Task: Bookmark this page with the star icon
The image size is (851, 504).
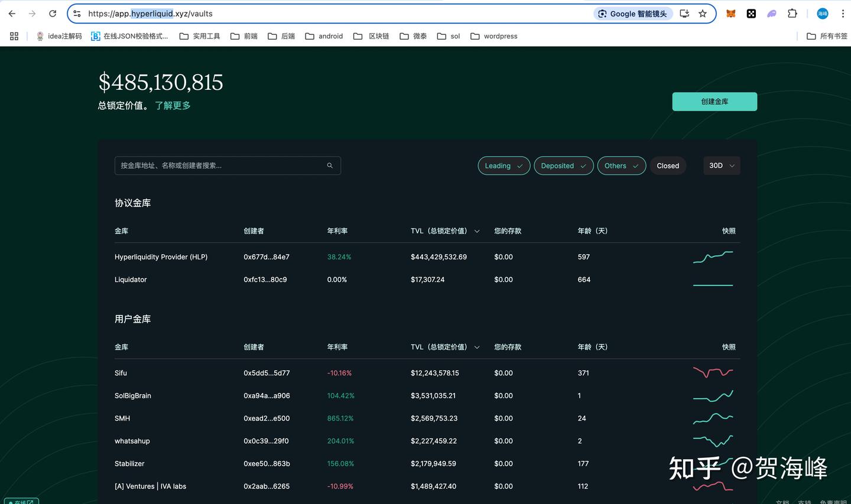Action: (703, 14)
